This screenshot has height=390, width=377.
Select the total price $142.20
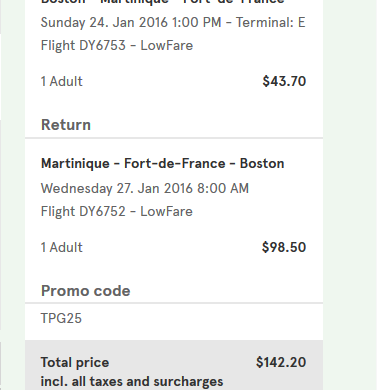coord(281,362)
